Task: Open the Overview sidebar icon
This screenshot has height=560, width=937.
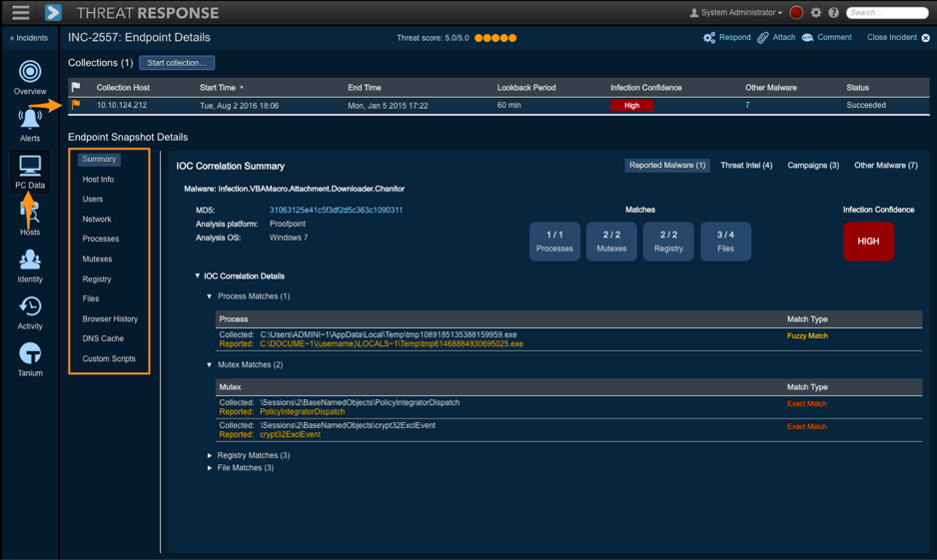Action: pyautogui.click(x=30, y=73)
